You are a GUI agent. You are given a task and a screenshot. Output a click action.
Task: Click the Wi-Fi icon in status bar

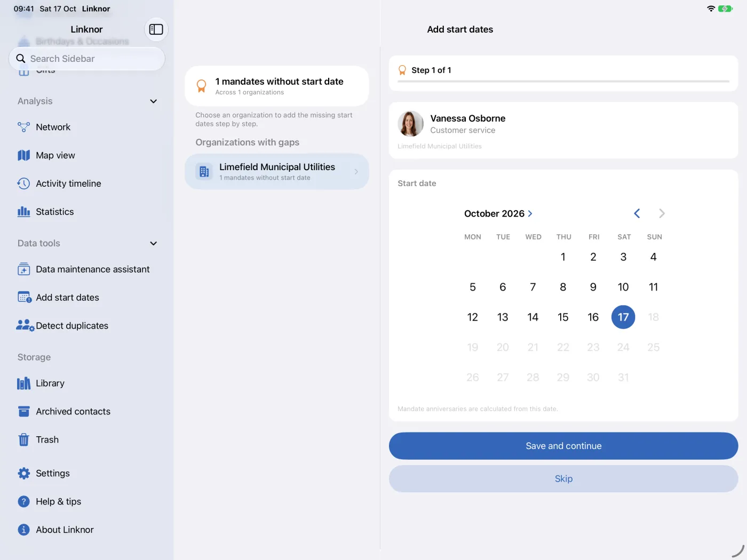tap(711, 9)
